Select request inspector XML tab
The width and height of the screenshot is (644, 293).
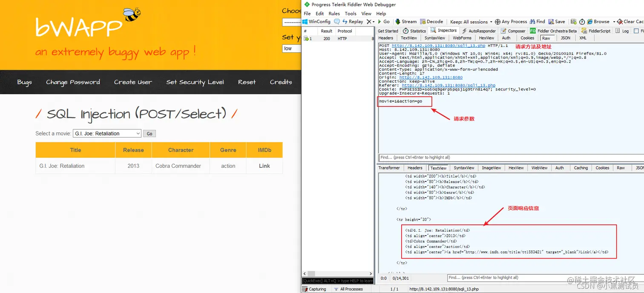click(x=583, y=38)
